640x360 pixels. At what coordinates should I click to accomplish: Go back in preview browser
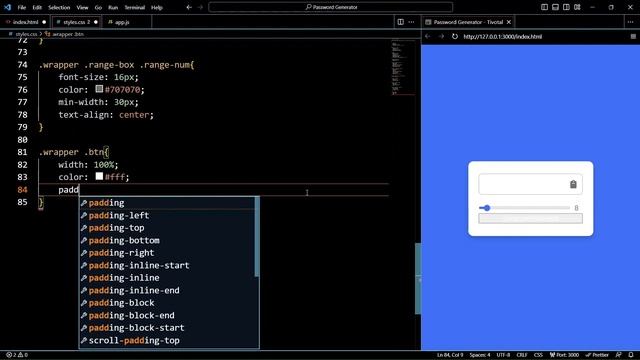pos(428,36)
